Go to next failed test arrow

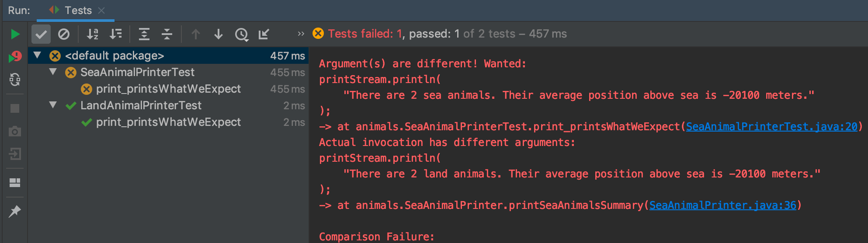[219, 34]
